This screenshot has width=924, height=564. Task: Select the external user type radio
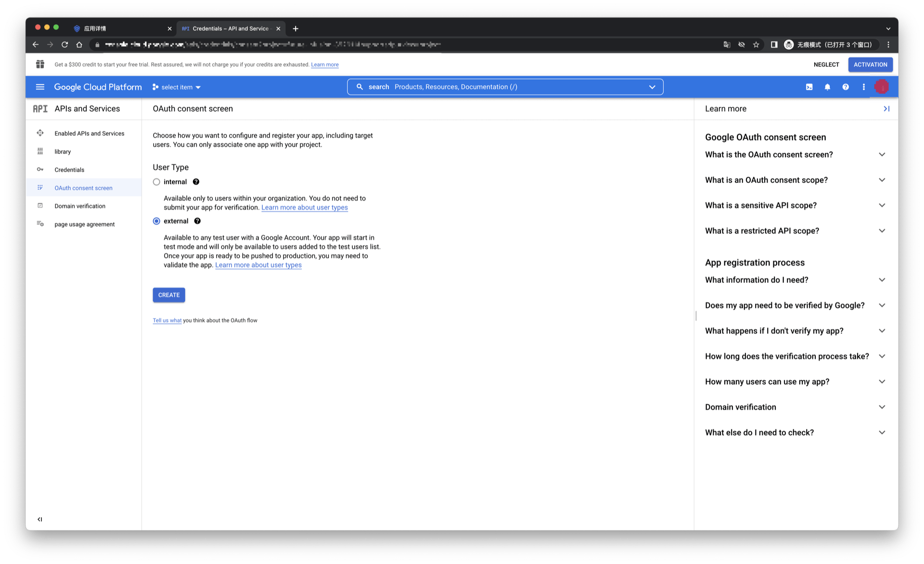click(x=156, y=221)
